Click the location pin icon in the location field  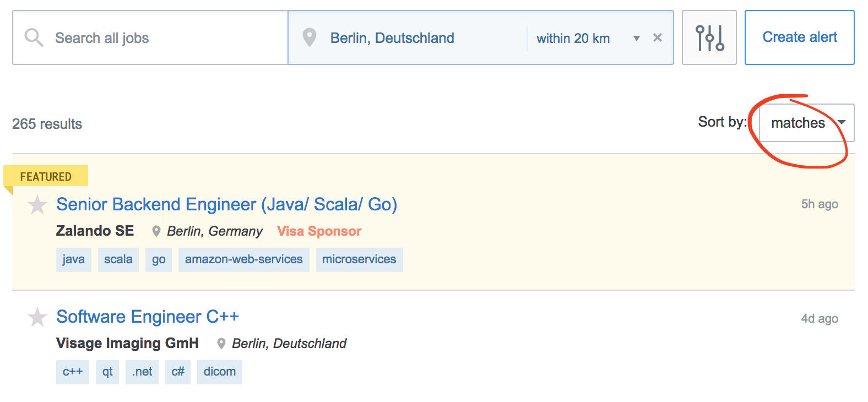tap(310, 37)
